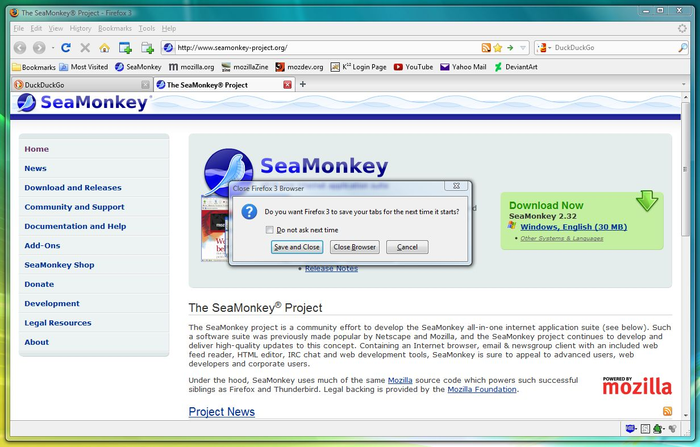Screen dimensions: 700x447
Task: Open Other Systems & Languages link
Action: [x=562, y=238]
